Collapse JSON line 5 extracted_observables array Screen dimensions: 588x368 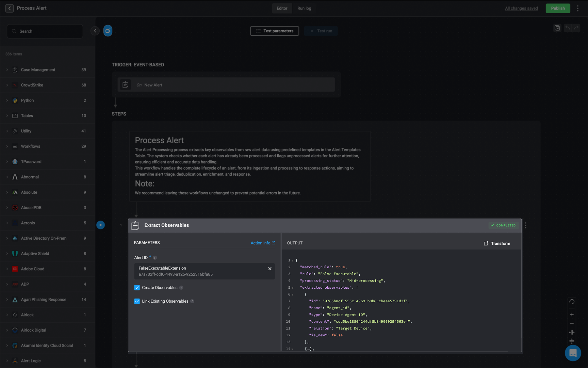coord(292,288)
